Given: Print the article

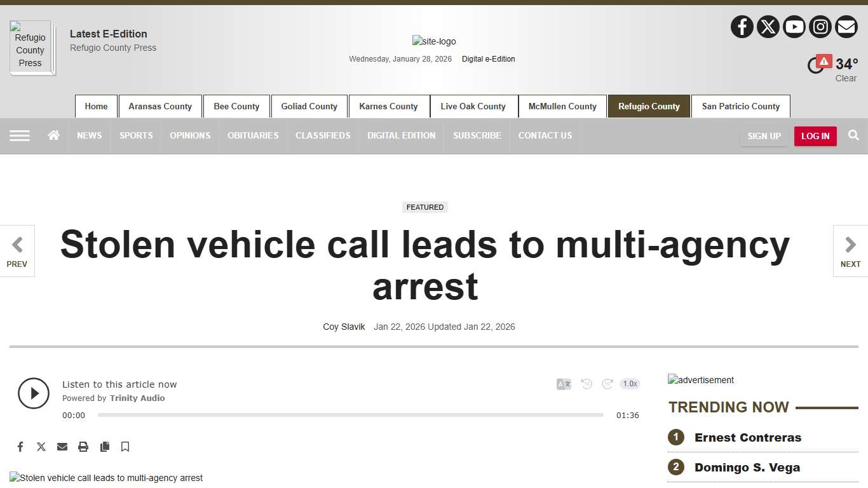Looking at the screenshot, I should (83, 447).
